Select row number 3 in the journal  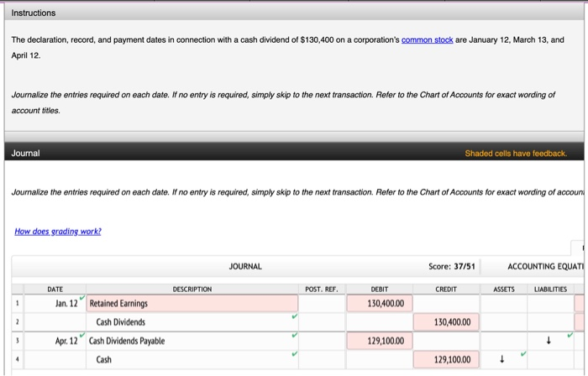(18, 341)
